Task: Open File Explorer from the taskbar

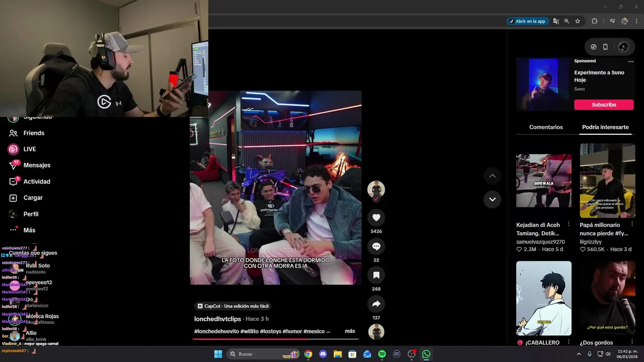Action: (338, 354)
